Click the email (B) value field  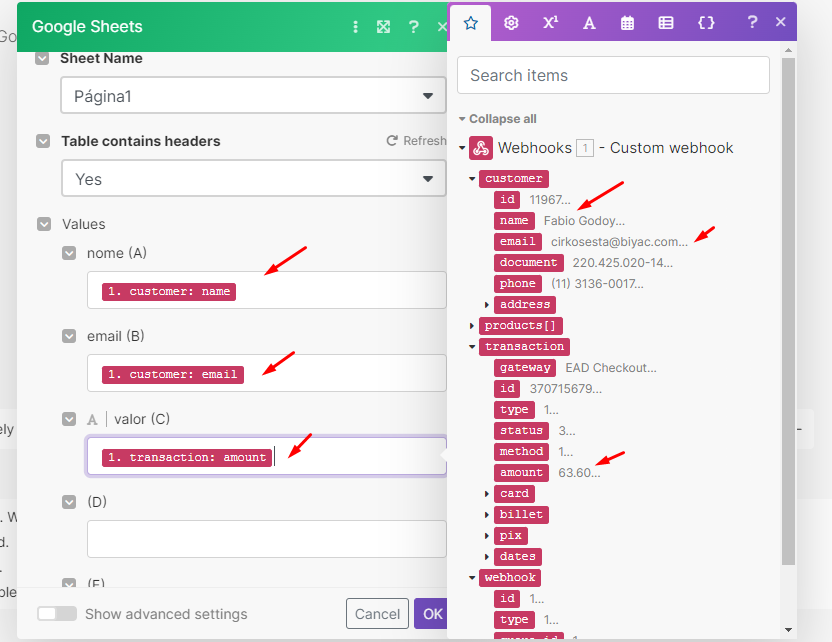click(266, 373)
